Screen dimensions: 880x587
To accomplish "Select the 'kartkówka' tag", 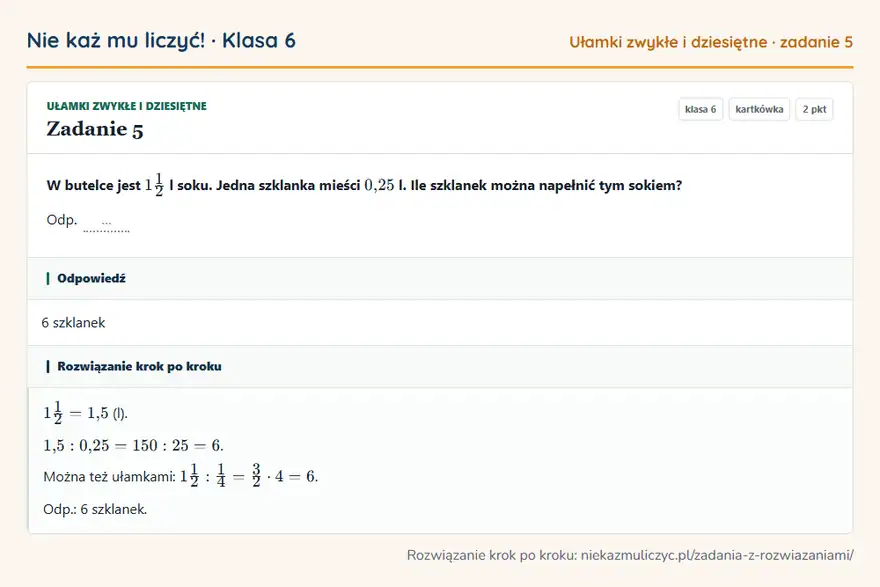I will (759, 109).
